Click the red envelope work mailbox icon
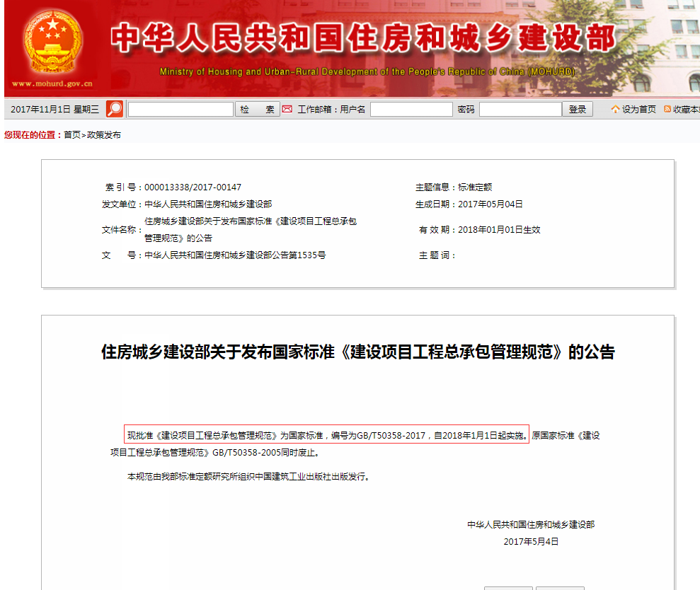This screenshot has width=700, height=590. coord(287,110)
